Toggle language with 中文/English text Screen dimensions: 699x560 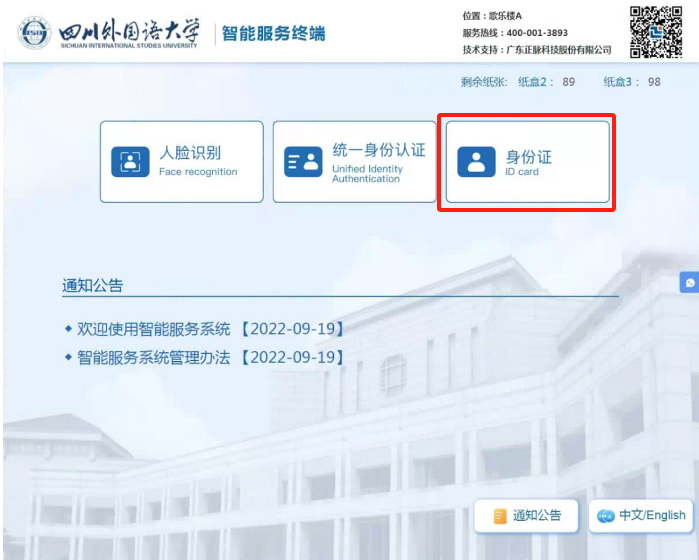click(652, 515)
